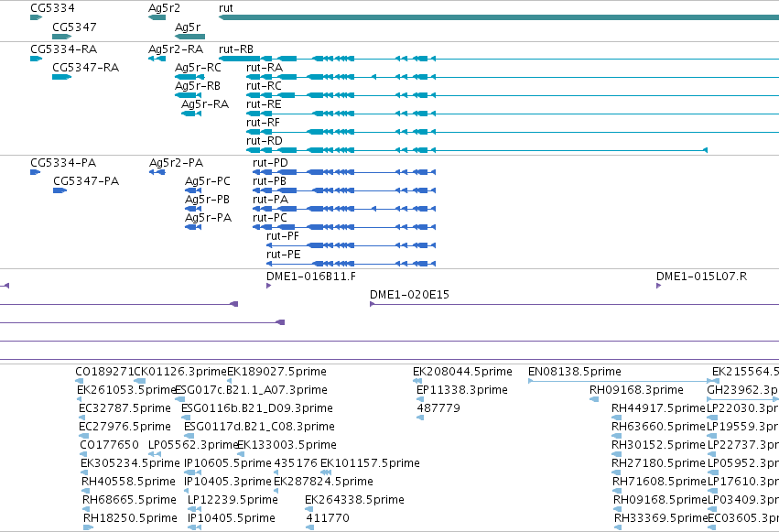Select the CG5334 gene label
The width and height of the screenshot is (779, 532).
click(52, 8)
